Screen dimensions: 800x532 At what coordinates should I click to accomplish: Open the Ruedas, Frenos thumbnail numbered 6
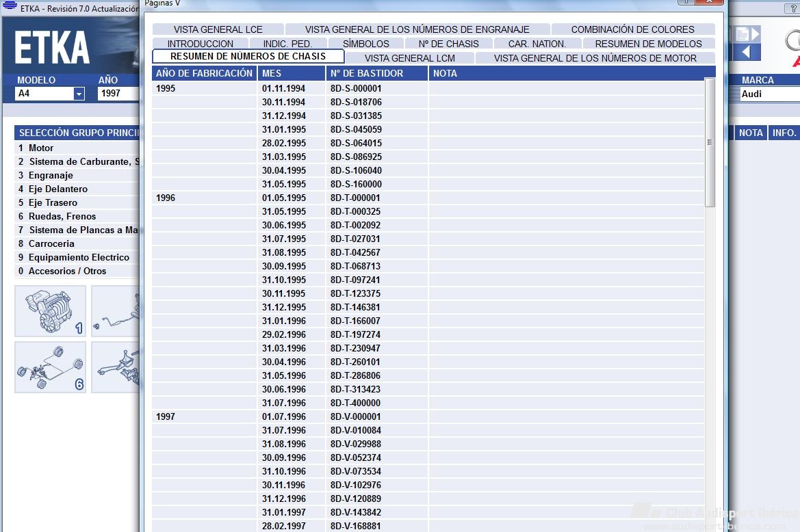50,367
